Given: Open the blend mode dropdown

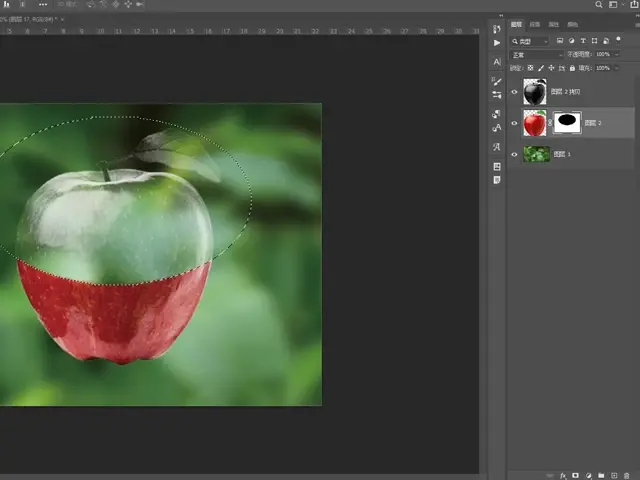Looking at the screenshot, I should point(535,55).
